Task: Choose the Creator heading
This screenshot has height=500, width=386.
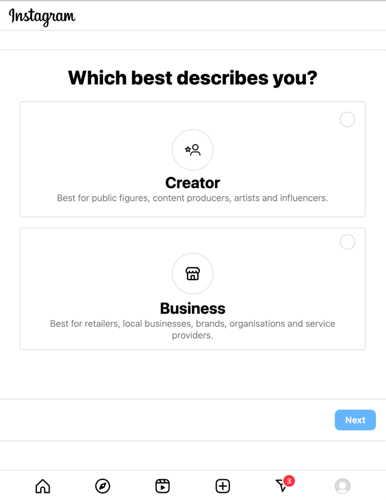Action: [x=193, y=183]
